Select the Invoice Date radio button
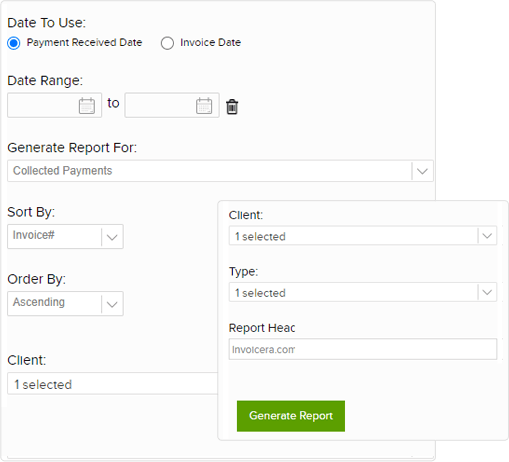The width and height of the screenshot is (509, 462). click(167, 43)
